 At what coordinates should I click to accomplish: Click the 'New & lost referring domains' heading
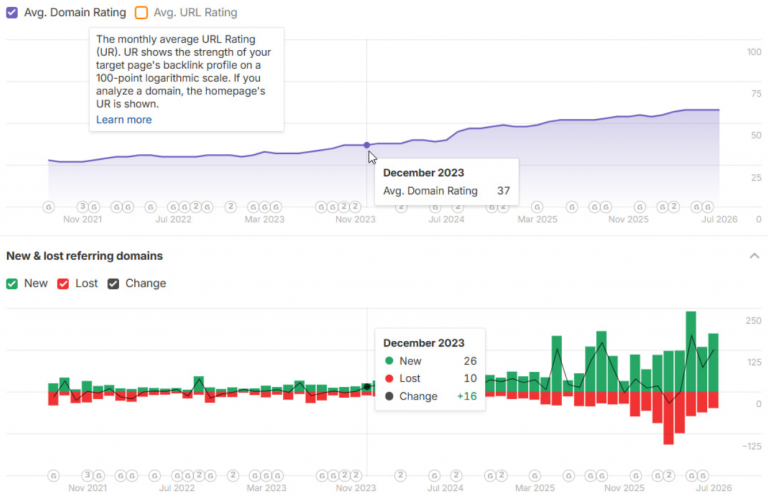[x=84, y=256]
